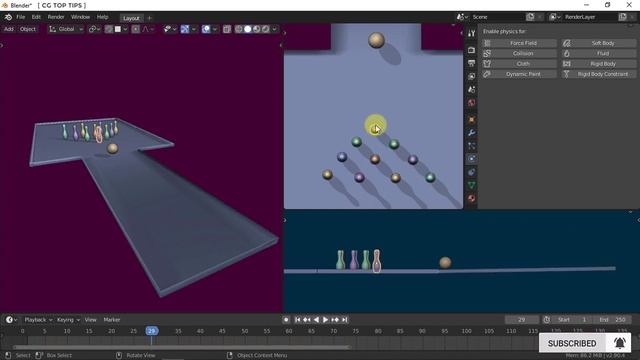This screenshot has width=640, height=360.
Task: Open the timeline editor type dropdown
Action: coord(11,320)
